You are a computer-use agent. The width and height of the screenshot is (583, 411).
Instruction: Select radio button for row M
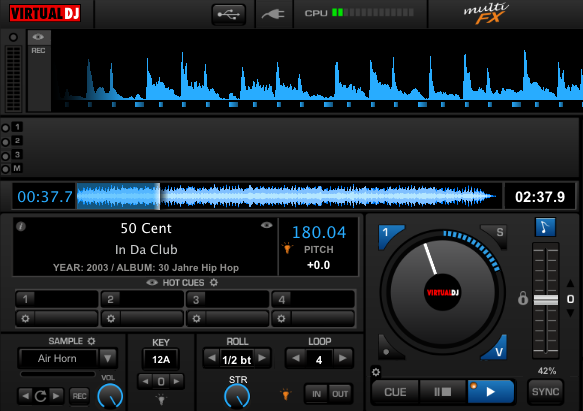[6, 170]
